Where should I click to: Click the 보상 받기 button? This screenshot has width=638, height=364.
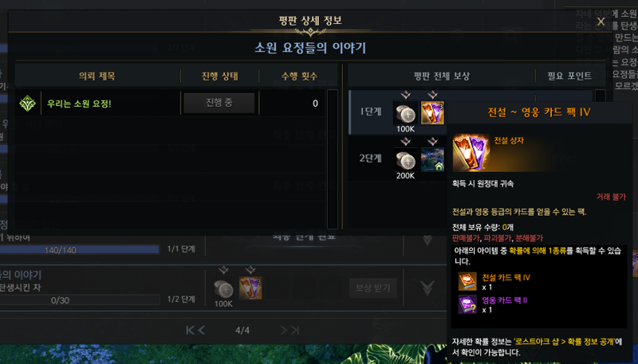pos(373,288)
